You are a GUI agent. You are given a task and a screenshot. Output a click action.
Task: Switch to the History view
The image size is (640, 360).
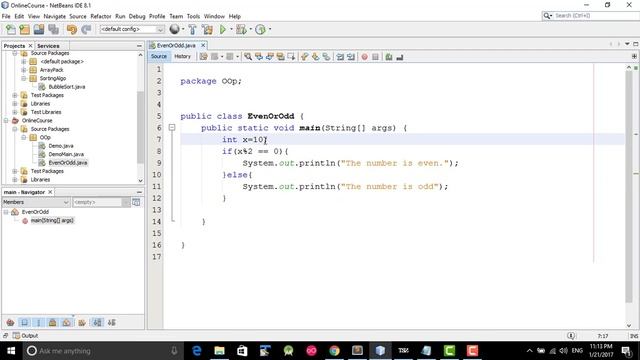(182, 57)
